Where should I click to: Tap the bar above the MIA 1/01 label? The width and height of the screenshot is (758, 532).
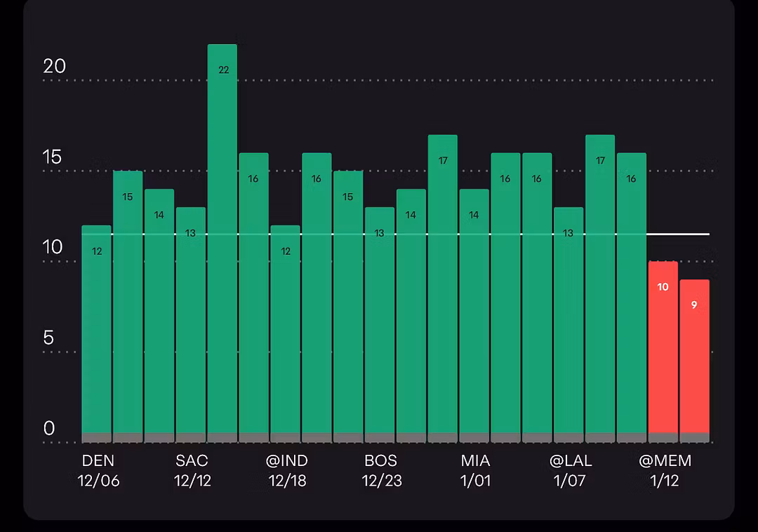tap(474, 315)
